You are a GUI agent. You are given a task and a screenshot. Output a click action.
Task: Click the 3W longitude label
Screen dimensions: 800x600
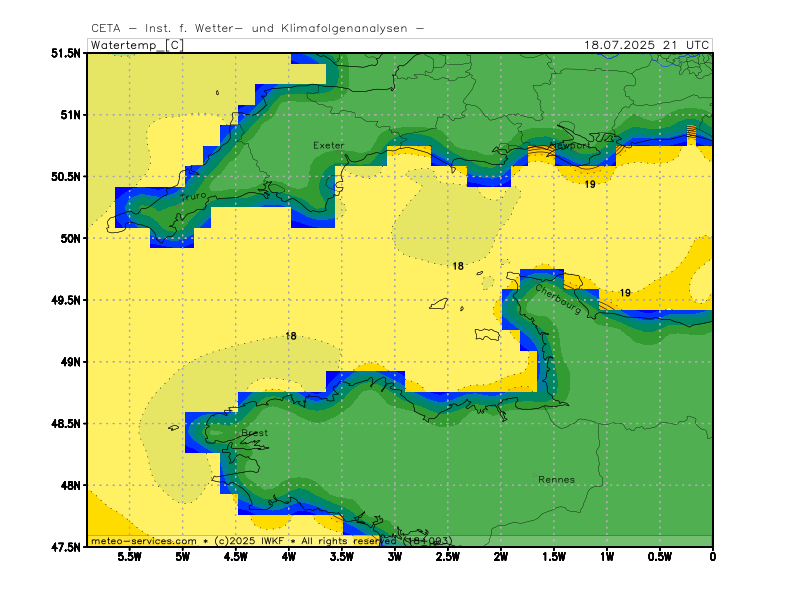coord(395,557)
